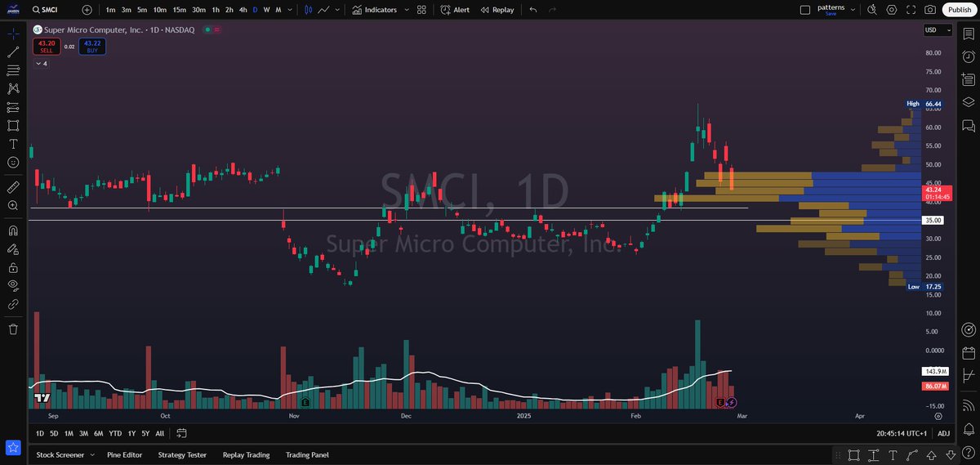
Task: Activate the zoom in tool
Action: tap(13, 205)
